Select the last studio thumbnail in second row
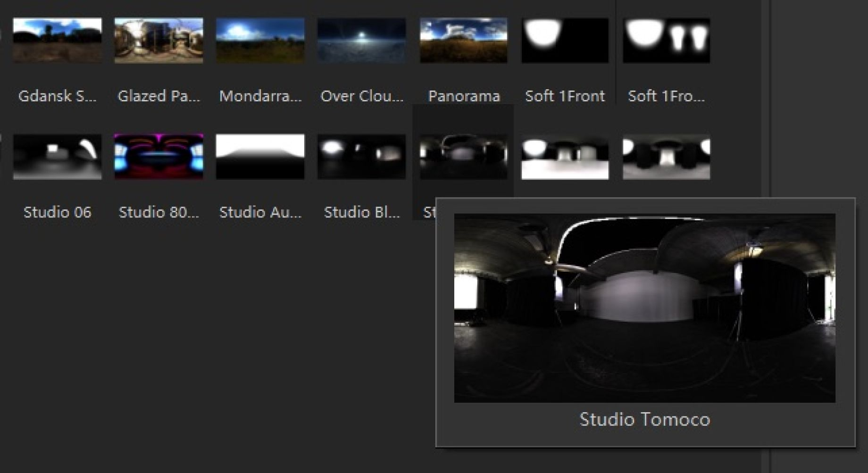 [666, 157]
